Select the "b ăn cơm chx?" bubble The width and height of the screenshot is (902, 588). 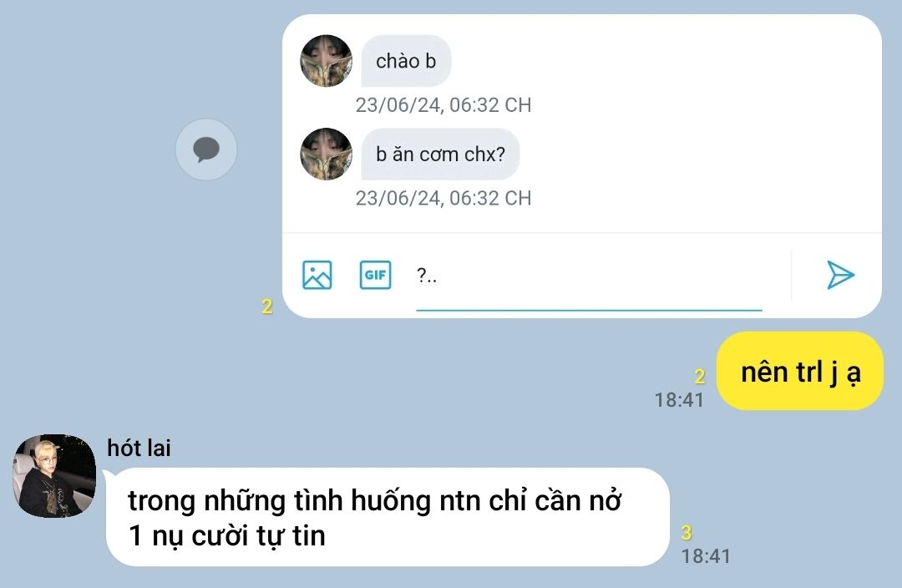tap(440, 155)
